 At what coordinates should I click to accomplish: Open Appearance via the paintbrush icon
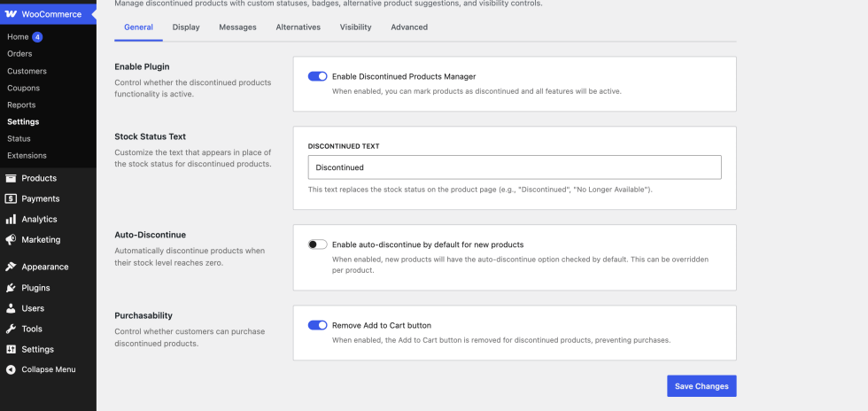(x=11, y=267)
